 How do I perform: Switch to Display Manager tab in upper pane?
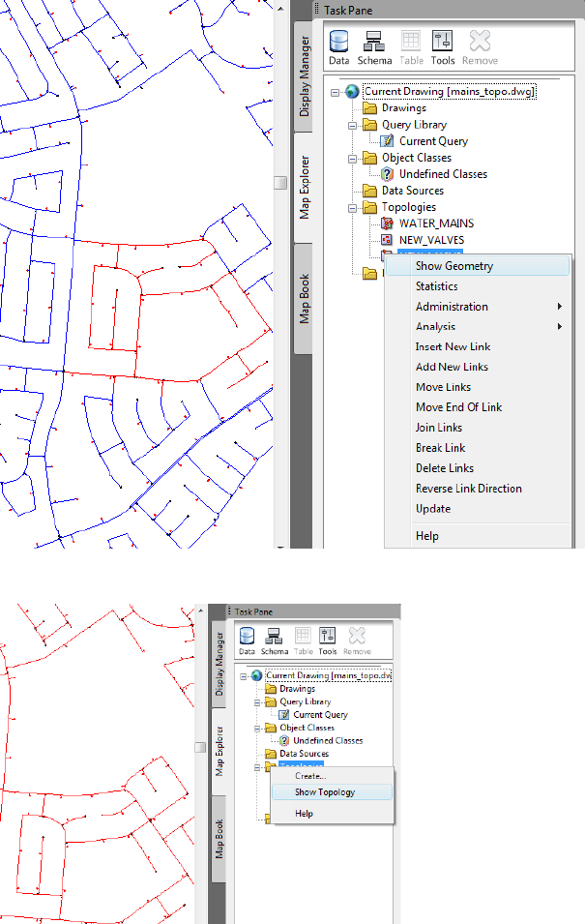pos(304,76)
